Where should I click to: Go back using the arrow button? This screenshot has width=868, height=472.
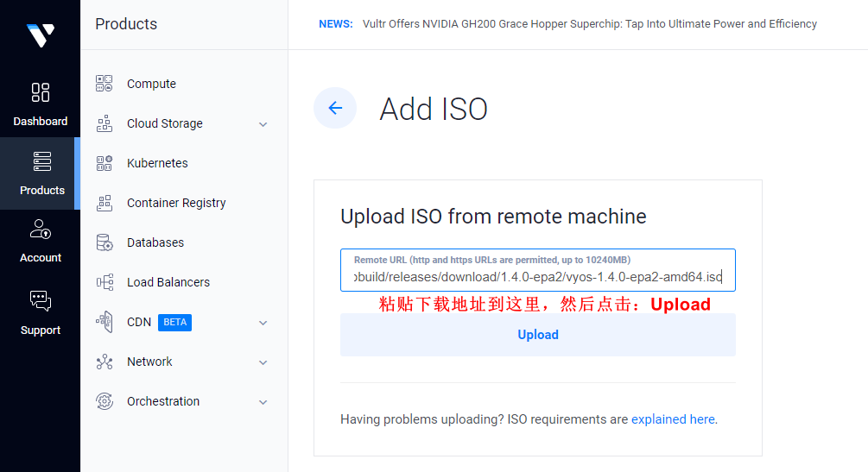335,108
